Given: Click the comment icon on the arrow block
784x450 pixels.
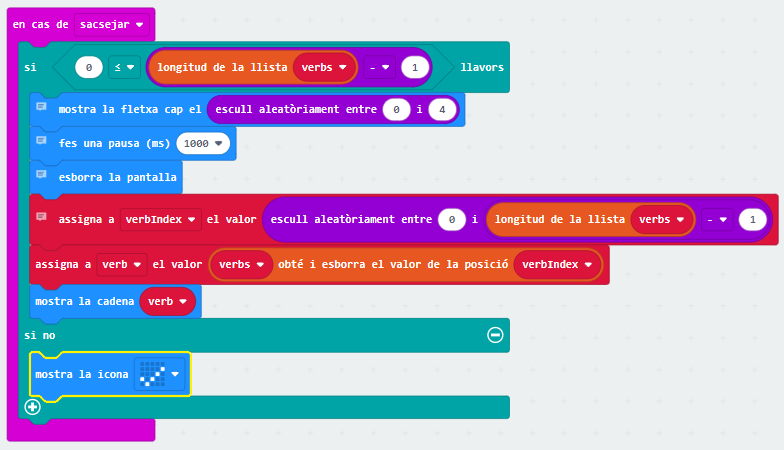Looking at the screenshot, I should [41, 106].
